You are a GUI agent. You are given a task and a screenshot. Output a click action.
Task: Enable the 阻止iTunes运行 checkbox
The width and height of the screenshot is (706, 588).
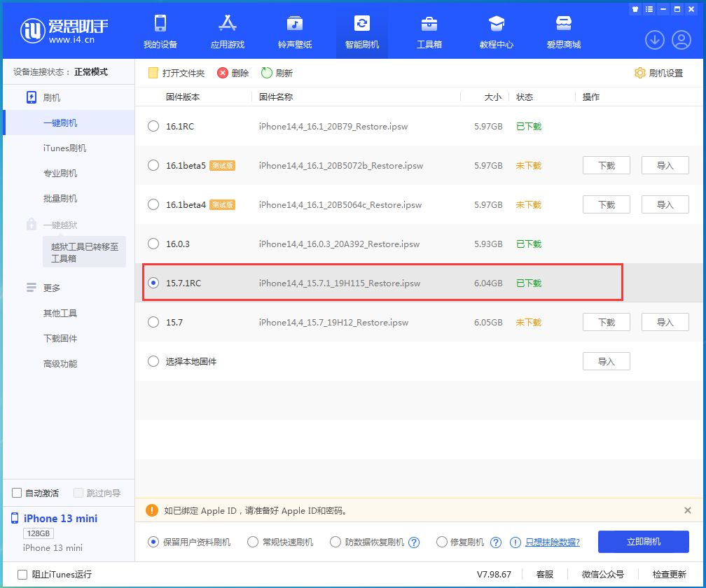(x=22, y=574)
